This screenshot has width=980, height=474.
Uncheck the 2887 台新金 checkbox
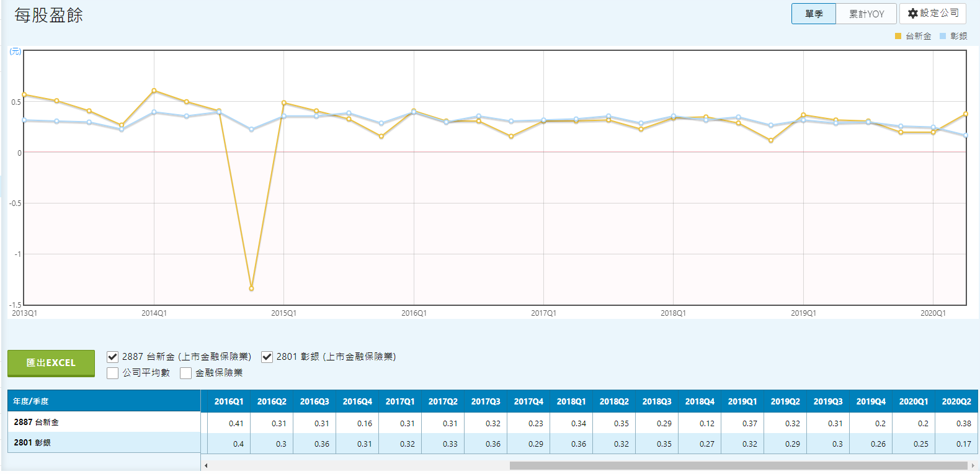coord(112,357)
